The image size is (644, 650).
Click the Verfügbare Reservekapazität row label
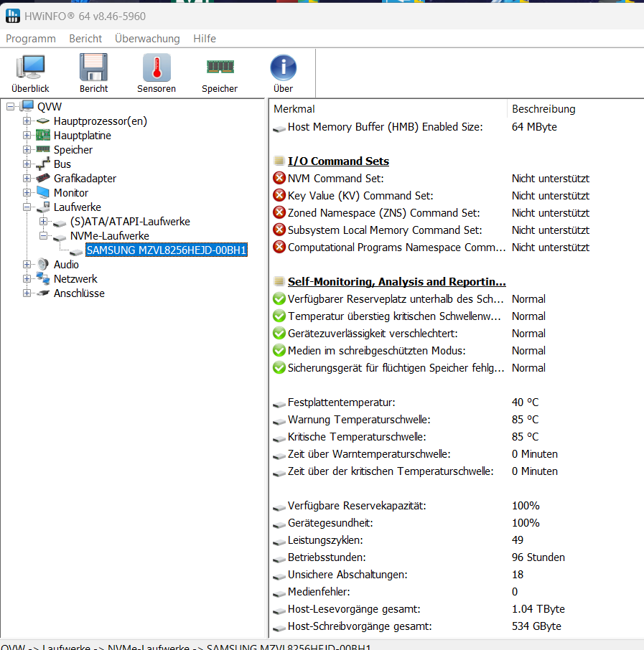click(357, 506)
